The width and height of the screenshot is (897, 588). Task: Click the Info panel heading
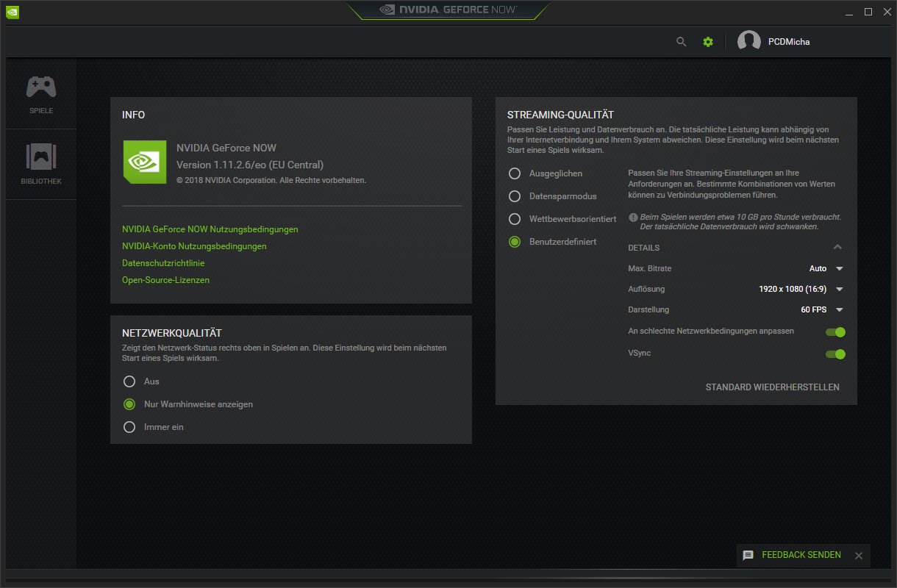pyautogui.click(x=134, y=115)
